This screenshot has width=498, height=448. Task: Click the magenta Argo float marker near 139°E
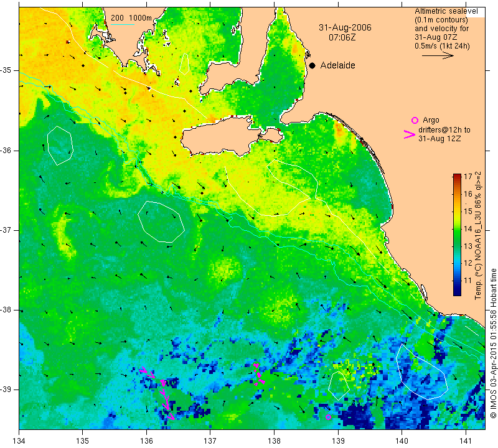click(329, 418)
